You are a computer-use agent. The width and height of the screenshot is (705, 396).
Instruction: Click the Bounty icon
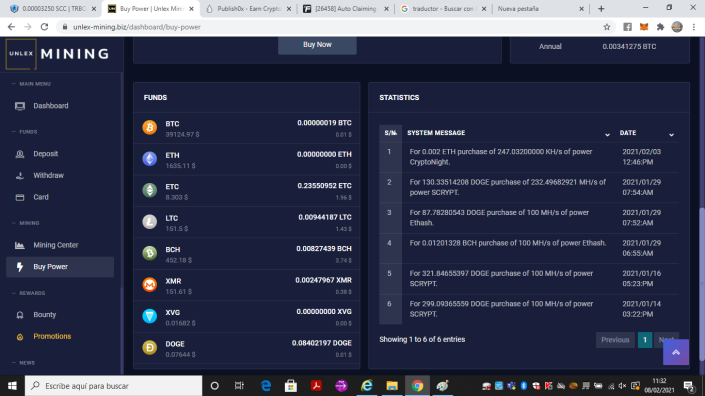(x=20, y=315)
